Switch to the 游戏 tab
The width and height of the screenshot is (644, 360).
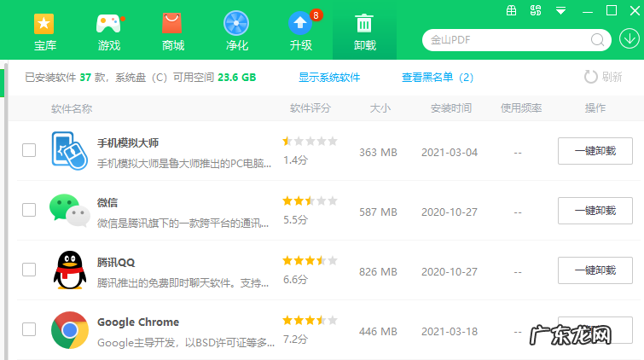tap(109, 32)
